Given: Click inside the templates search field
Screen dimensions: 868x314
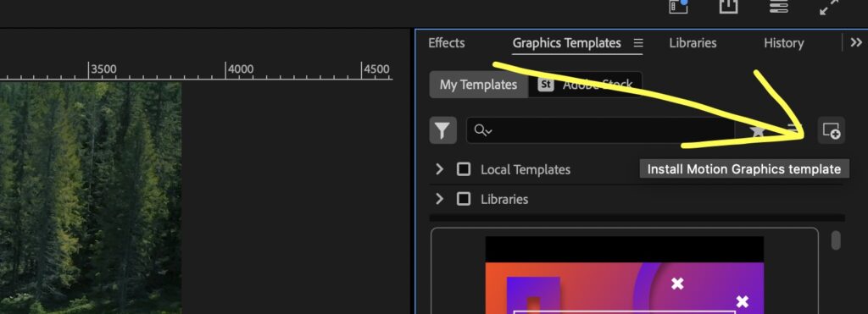Looking at the screenshot, I should [601, 130].
